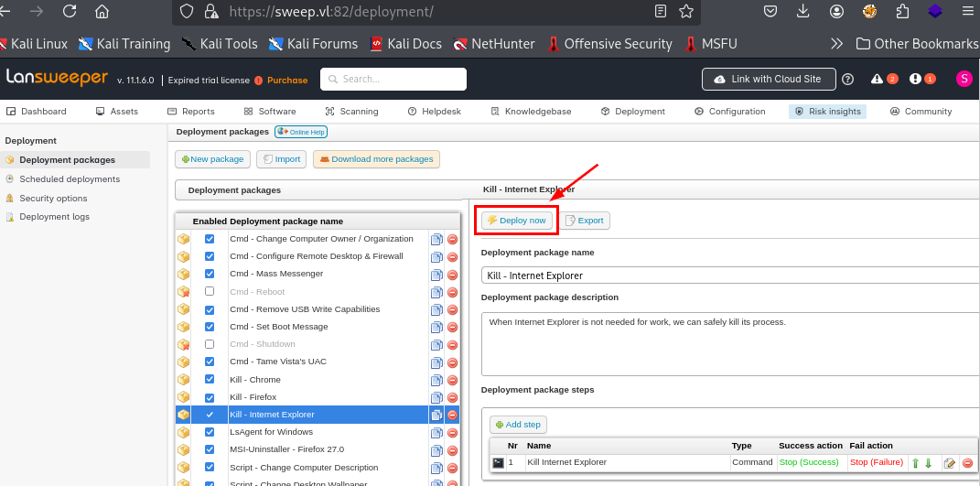Click the Deploy now button
Screen dimensions: 980x486
tap(517, 221)
